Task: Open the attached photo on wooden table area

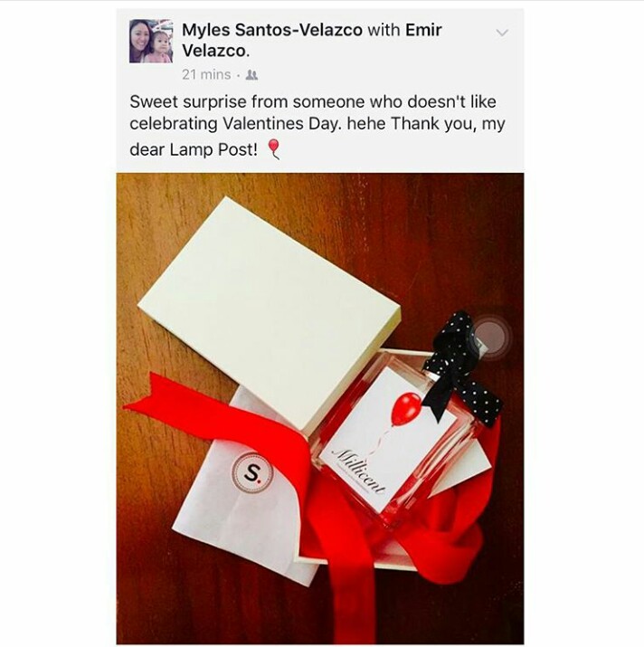Action: coord(320,408)
